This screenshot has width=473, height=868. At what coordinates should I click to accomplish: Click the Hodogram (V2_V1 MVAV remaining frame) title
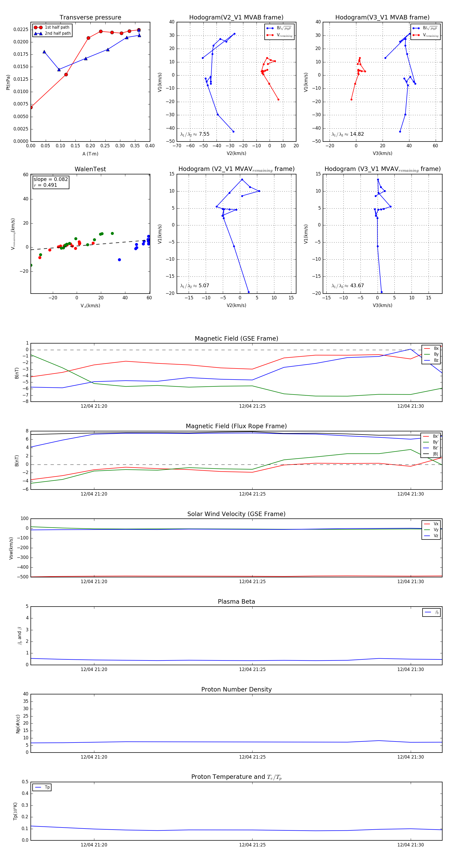pyautogui.click(x=236, y=169)
